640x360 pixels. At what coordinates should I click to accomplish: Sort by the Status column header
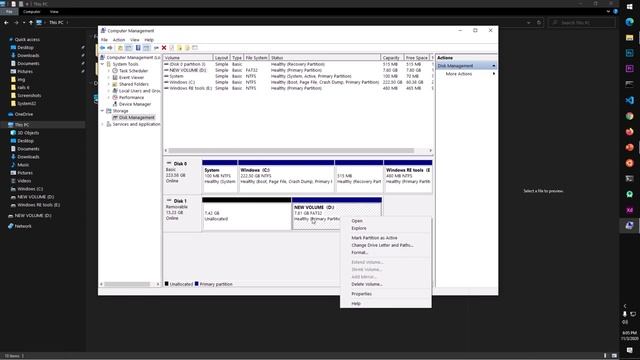coord(324,58)
